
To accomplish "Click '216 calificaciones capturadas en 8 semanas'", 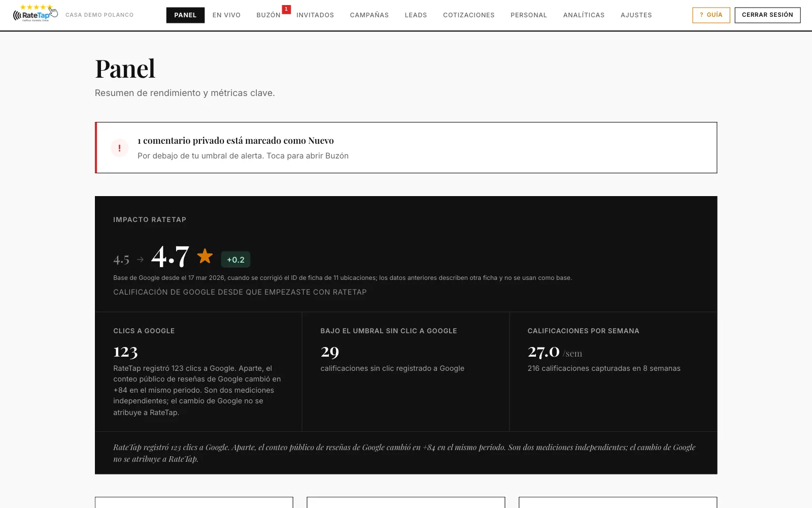I will point(604,368).
